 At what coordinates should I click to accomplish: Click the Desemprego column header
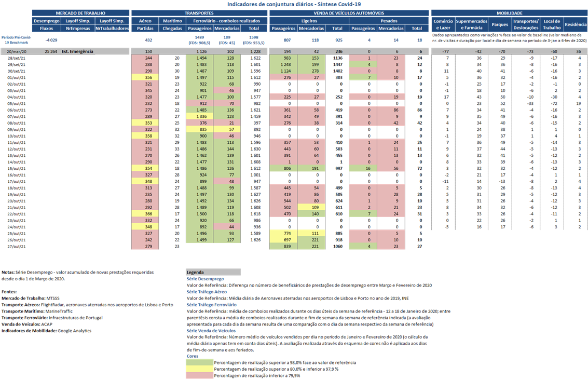[47, 21]
